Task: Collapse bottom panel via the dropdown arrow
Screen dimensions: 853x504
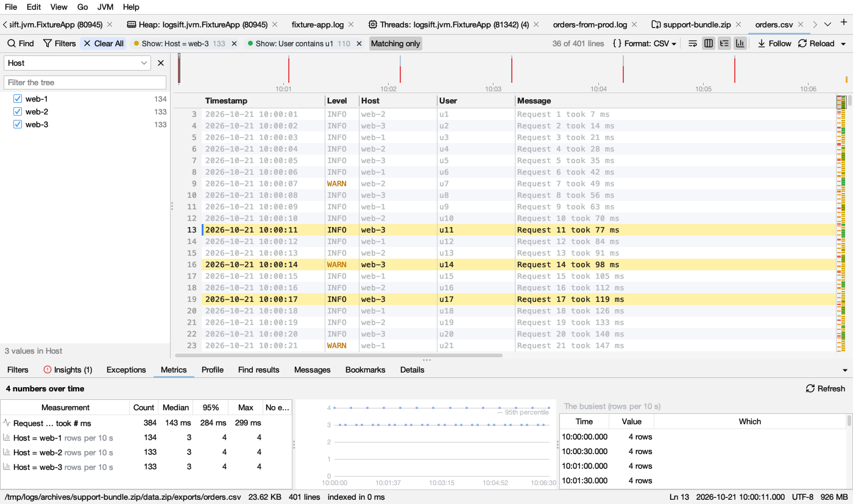Action: pyautogui.click(x=845, y=370)
